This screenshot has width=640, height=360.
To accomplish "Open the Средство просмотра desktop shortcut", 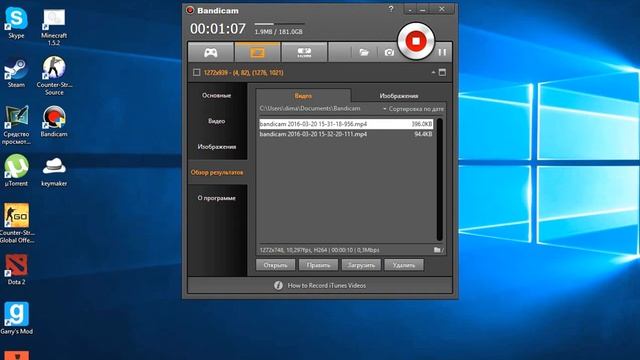I will 16,125.
